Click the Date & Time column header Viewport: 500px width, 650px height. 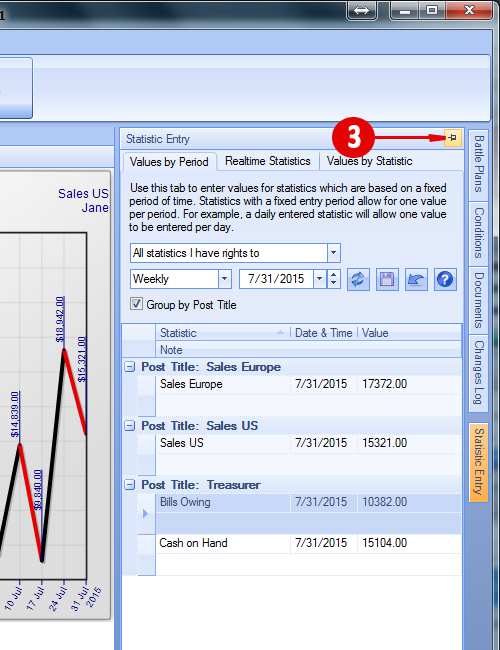(324, 333)
